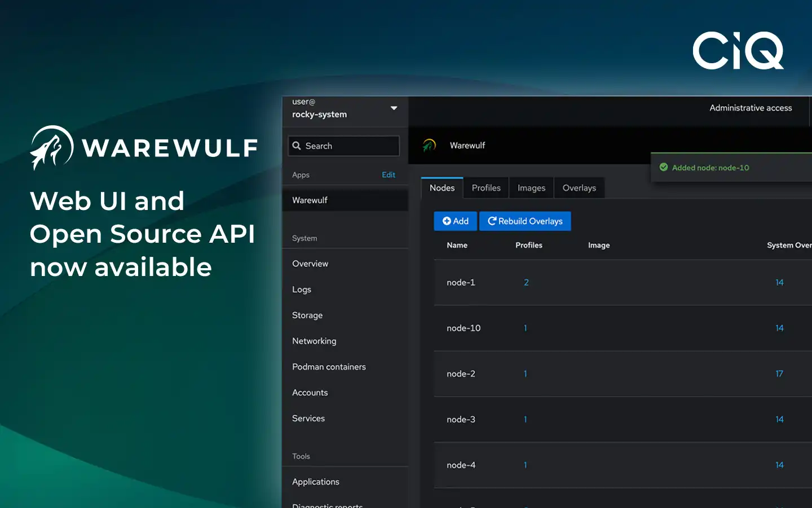Open the Networking page from the sidebar
This screenshot has height=508, width=812.
point(314,341)
